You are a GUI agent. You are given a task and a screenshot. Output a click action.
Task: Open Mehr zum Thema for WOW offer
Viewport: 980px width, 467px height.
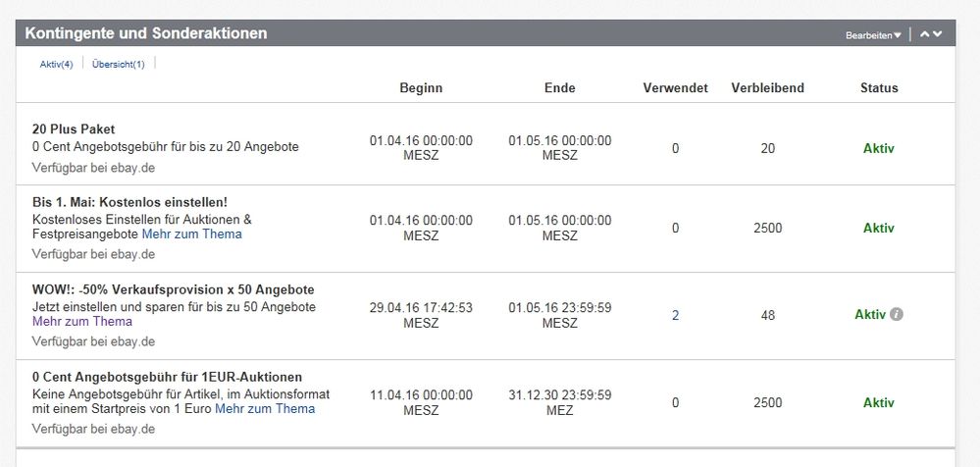point(81,322)
